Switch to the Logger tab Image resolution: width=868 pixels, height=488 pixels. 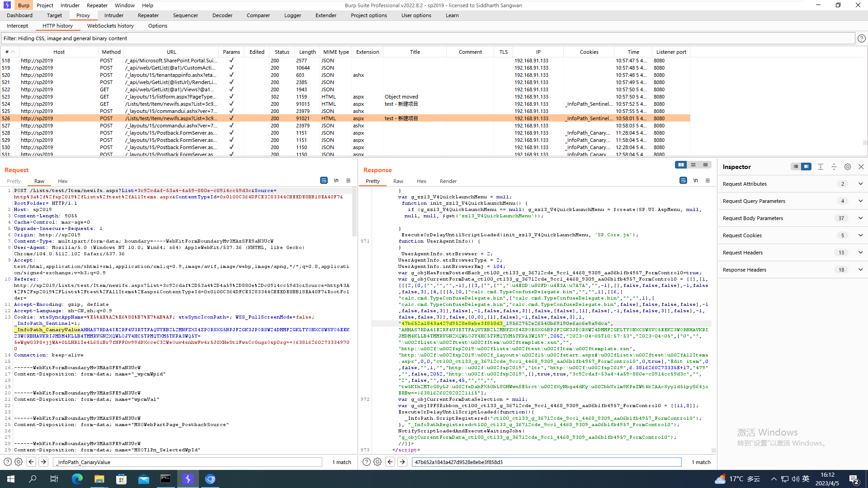[292, 15]
